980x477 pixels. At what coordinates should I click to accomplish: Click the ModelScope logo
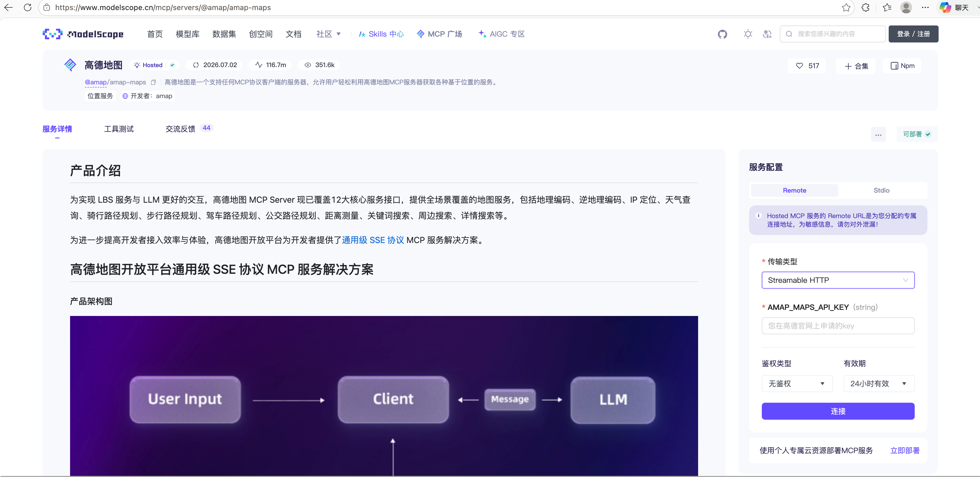pos(83,34)
